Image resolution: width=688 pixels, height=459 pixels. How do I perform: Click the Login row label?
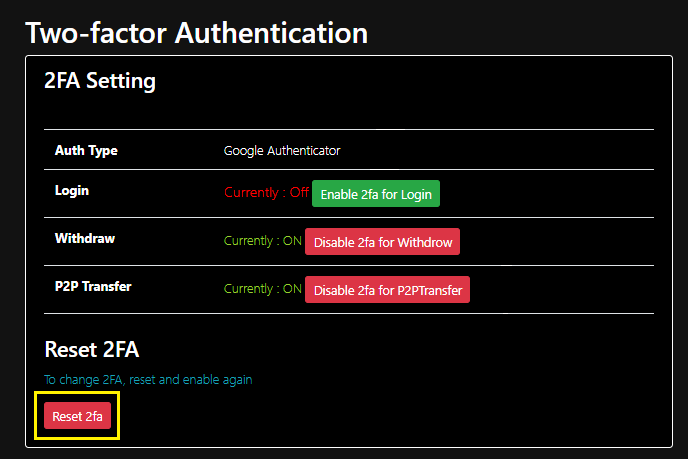click(x=72, y=190)
